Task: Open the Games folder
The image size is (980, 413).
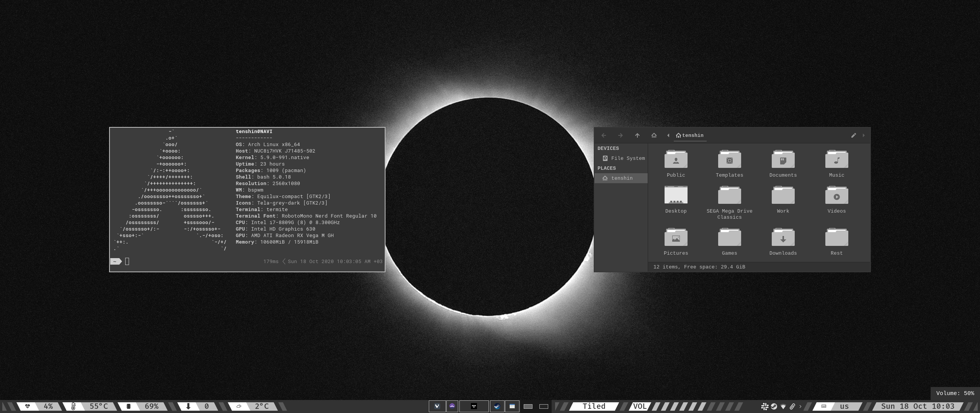Action: pyautogui.click(x=729, y=242)
